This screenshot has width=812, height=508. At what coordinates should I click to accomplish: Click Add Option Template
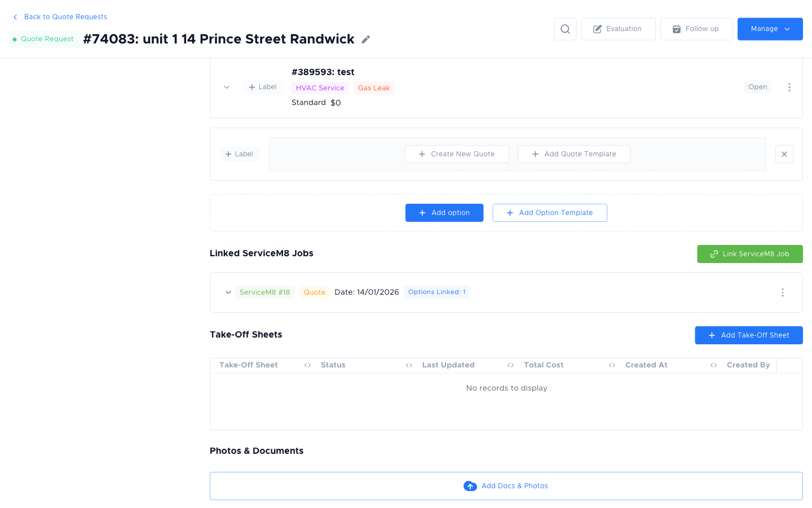(x=550, y=213)
